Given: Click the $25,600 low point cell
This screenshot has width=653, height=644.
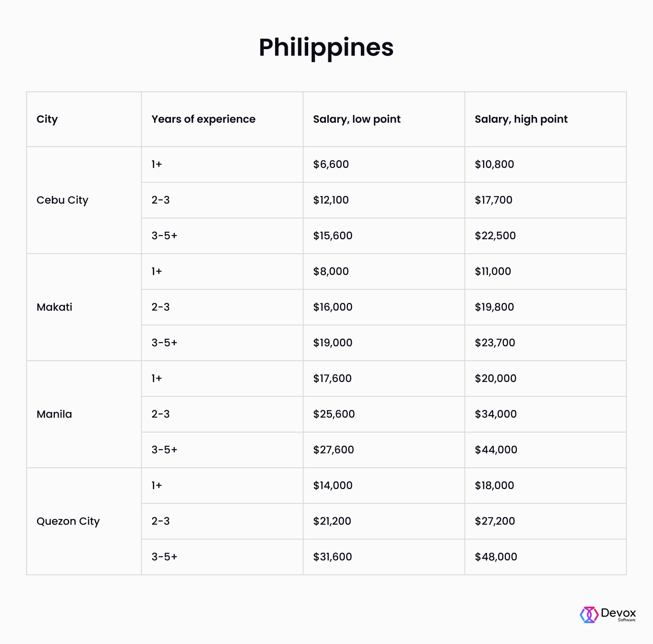Looking at the screenshot, I should 334,414.
